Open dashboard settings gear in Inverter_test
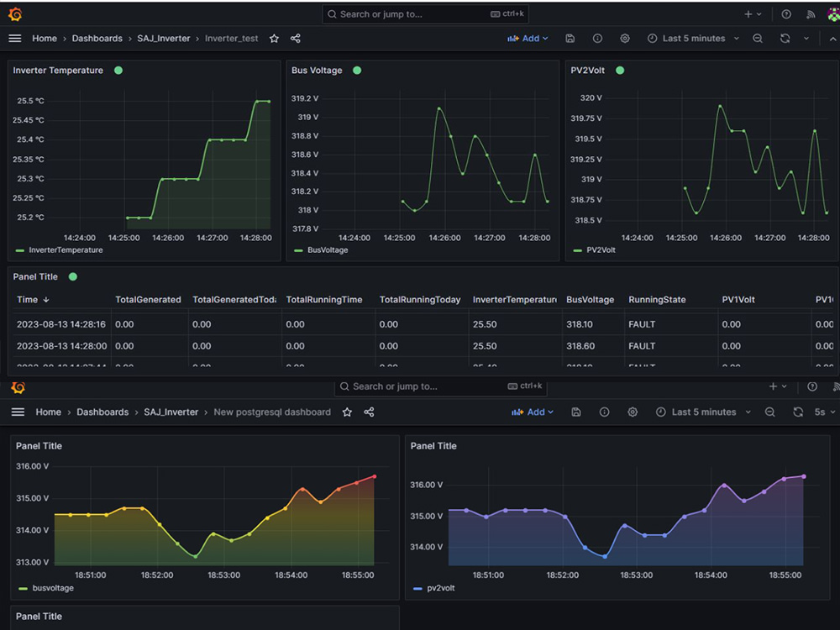 coord(625,39)
